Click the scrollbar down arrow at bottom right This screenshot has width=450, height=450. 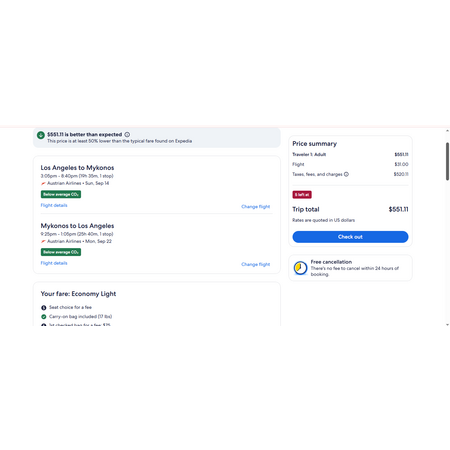pos(447,324)
